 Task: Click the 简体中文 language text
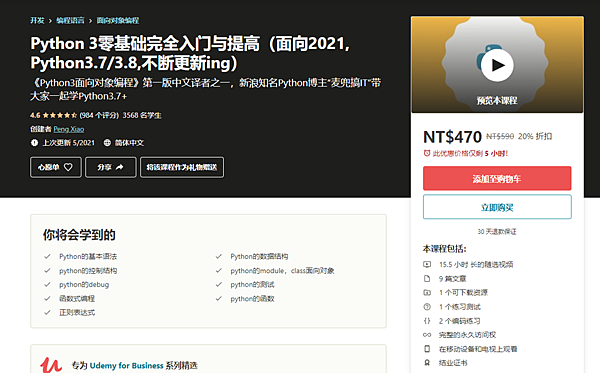129,143
